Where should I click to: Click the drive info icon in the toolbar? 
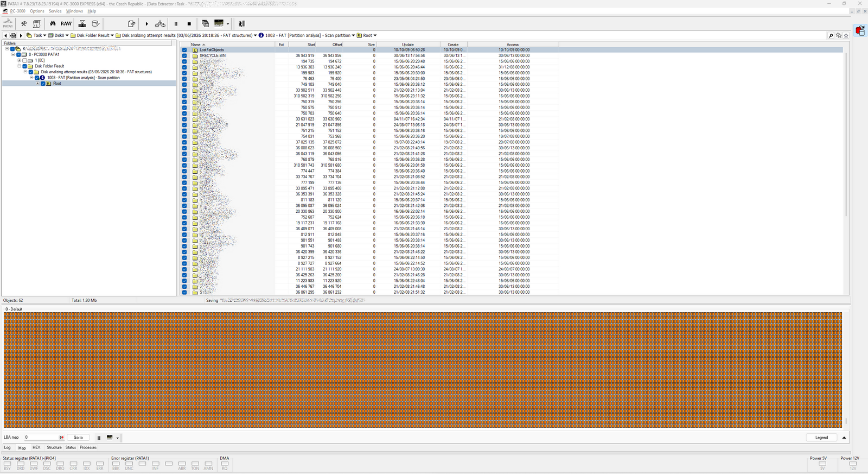(x=37, y=23)
